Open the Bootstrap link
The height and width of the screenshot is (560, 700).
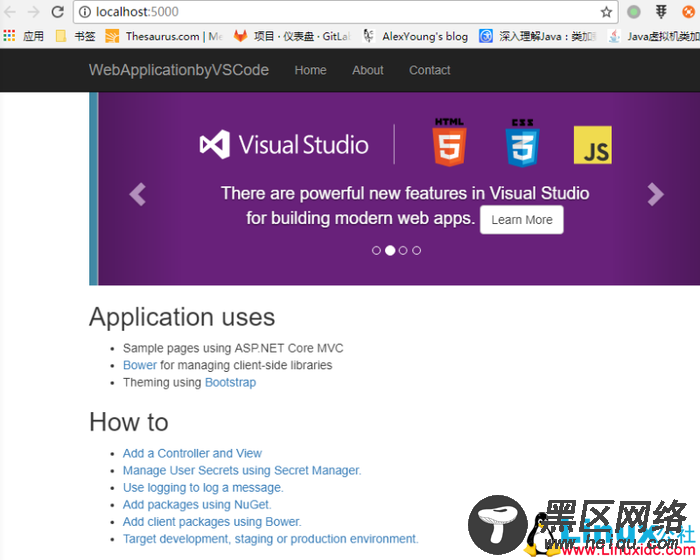[x=230, y=382]
